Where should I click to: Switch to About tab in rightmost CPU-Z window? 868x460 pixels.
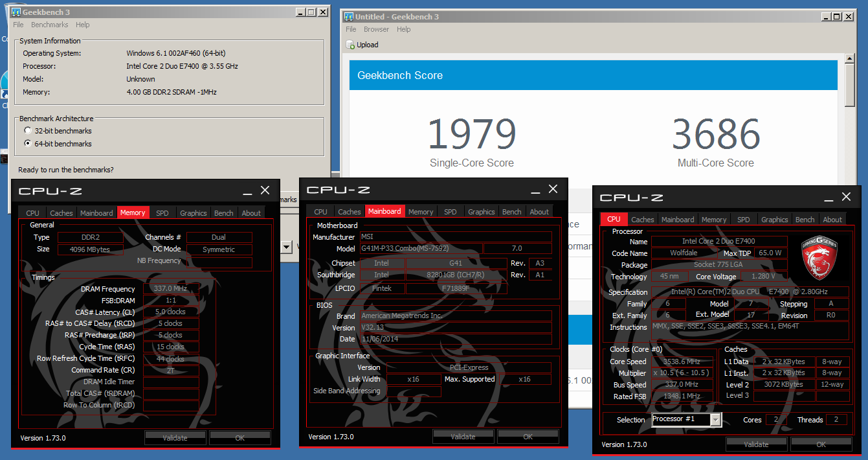click(832, 219)
